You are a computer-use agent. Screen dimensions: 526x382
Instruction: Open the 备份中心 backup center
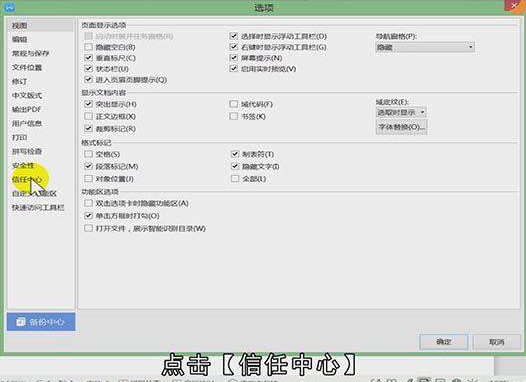coord(41,322)
